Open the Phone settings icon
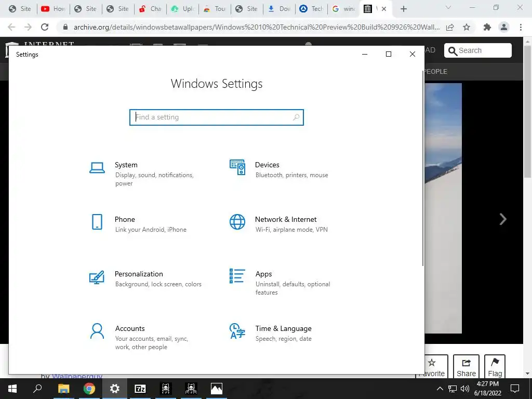532x399 pixels. (97, 222)
